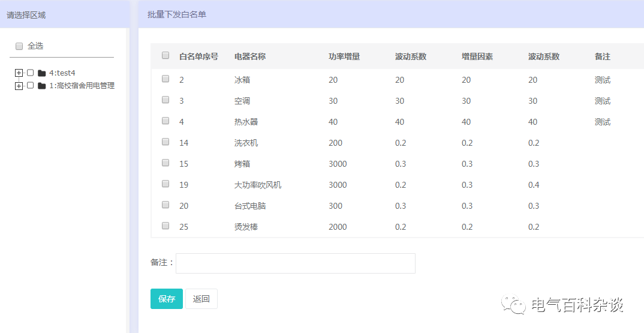Check the box beside 4:test4
This screenshot has height=333, width=644.
click(x=30, y=73)
